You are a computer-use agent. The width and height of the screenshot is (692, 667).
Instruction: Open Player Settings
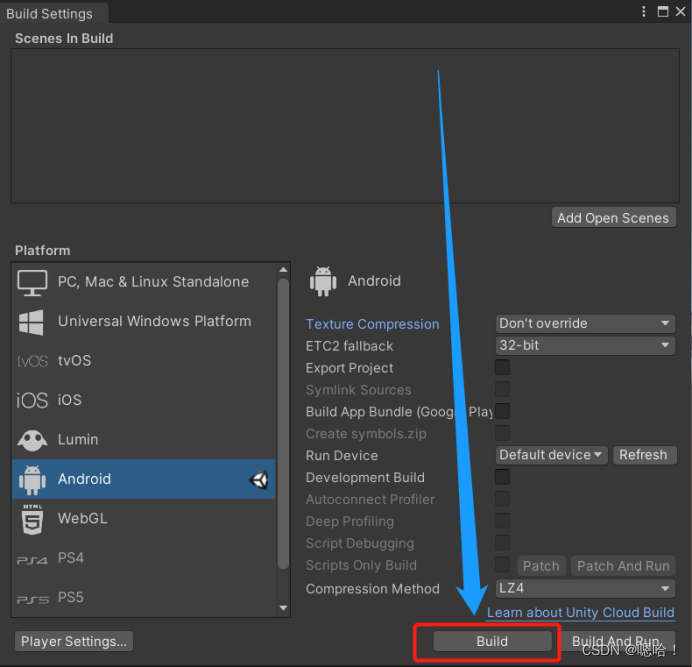(x=74, y=641)
